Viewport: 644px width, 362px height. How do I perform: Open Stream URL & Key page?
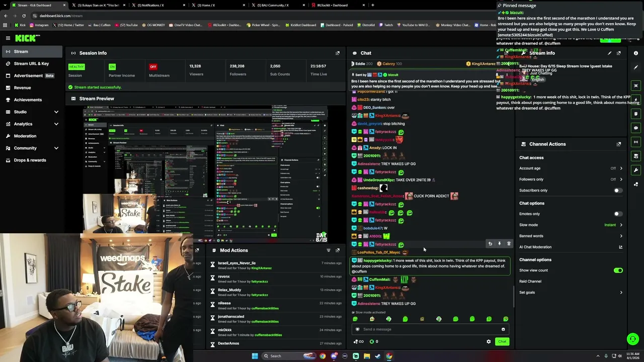point(32,63)
